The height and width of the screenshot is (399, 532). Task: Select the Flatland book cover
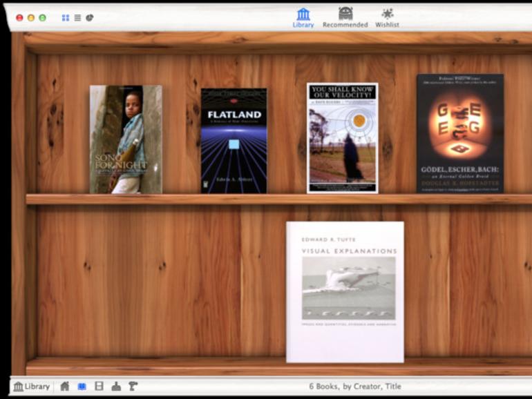coord(234,141)
